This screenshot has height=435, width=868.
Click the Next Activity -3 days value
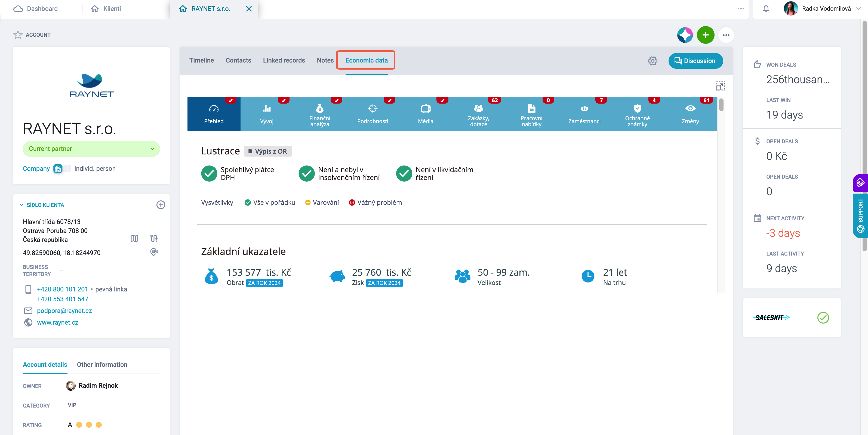click(x=783, y=233)
